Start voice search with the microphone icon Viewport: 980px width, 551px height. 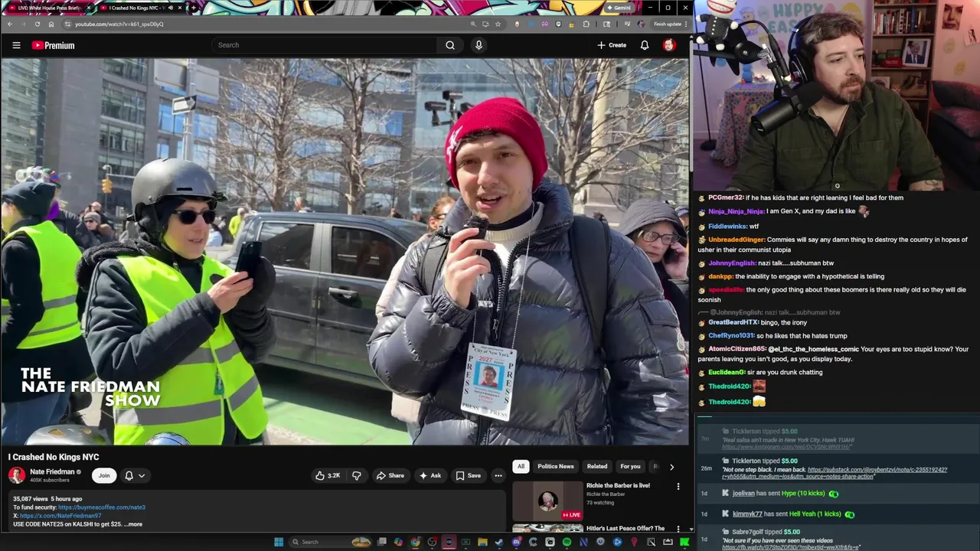click(479, 45)
